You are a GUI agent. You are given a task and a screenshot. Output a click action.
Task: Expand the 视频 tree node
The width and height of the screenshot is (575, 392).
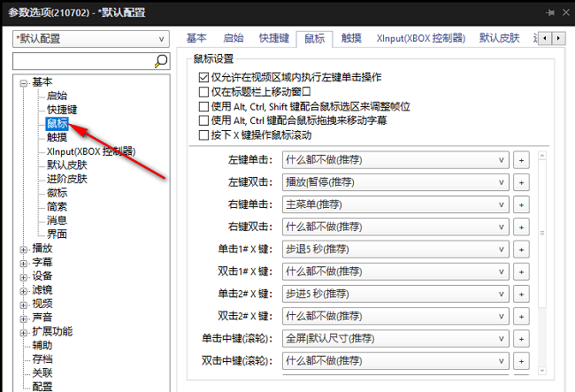coord(24,305)
